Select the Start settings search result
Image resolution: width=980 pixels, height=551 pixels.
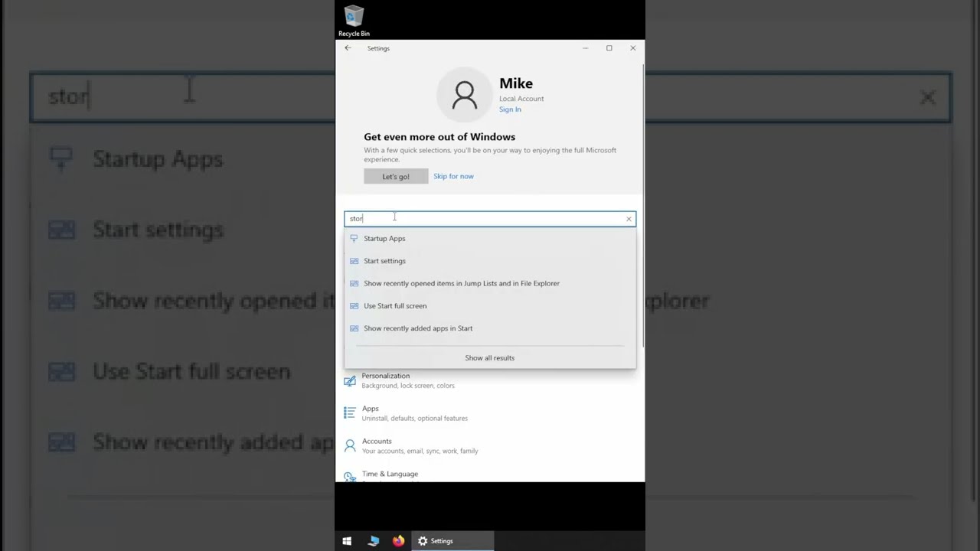click(490, 261)
